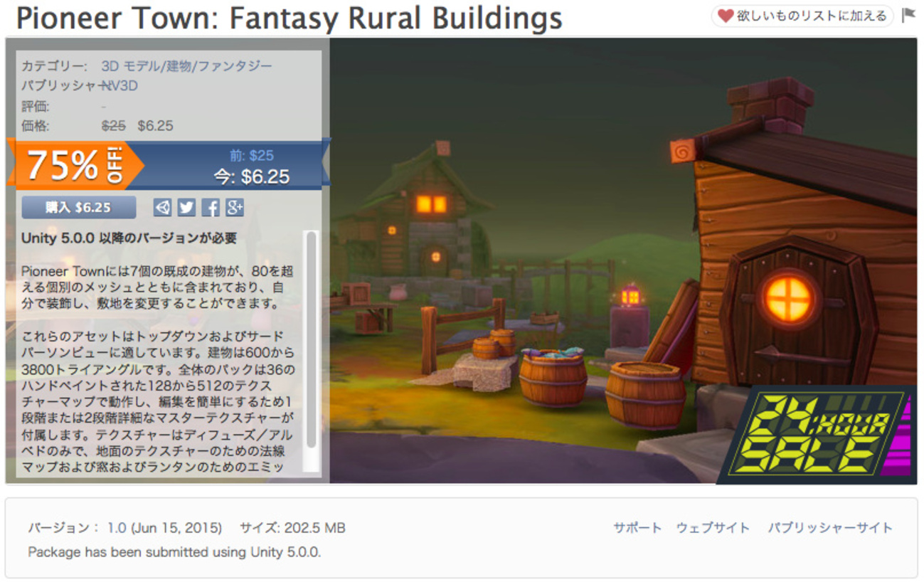Click the Unity share icon
Viewport: 924px width, 582px height.
(x=163, y=207)
